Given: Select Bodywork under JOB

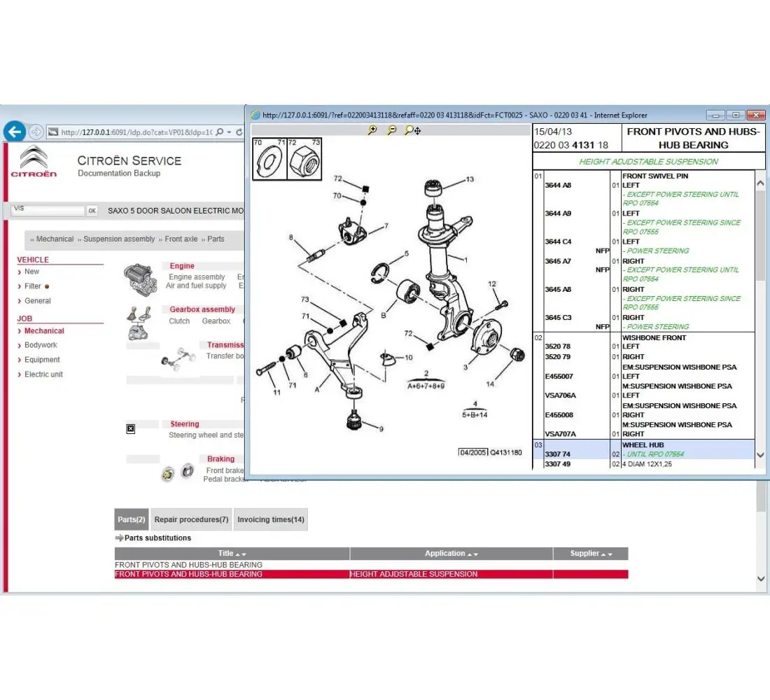Looking at the screenshot, I should point(41,345).
